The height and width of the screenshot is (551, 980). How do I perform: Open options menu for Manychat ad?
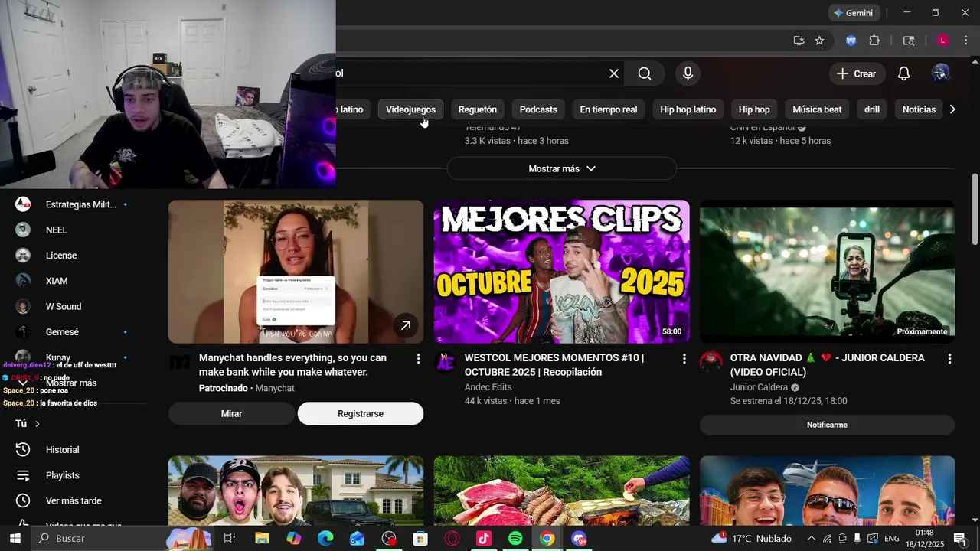click(418, 358)
